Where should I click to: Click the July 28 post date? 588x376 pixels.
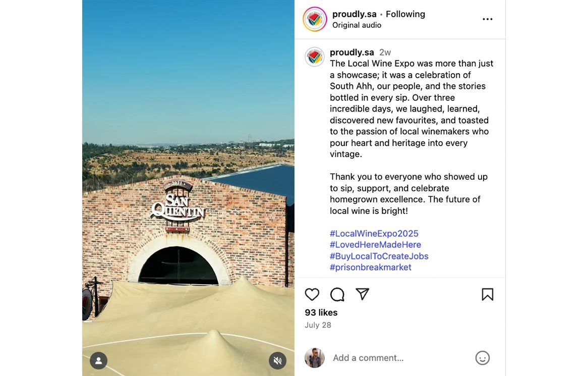(x=318, y=325)
